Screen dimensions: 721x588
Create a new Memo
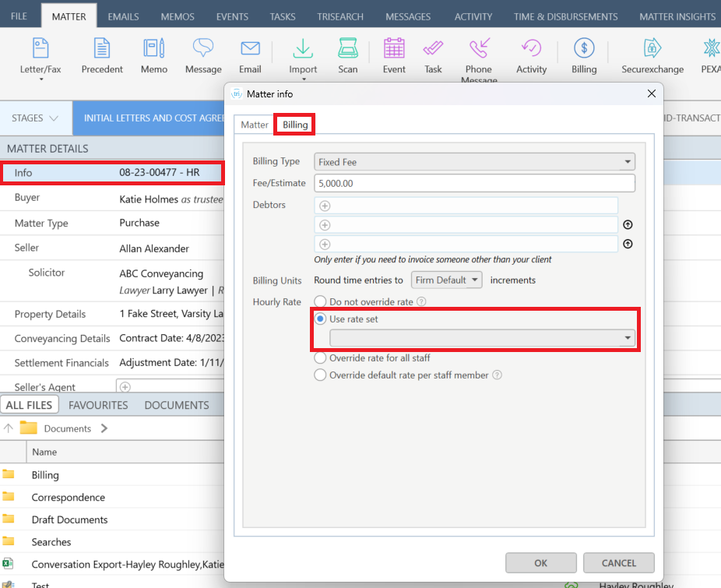(x=154, y=55)
